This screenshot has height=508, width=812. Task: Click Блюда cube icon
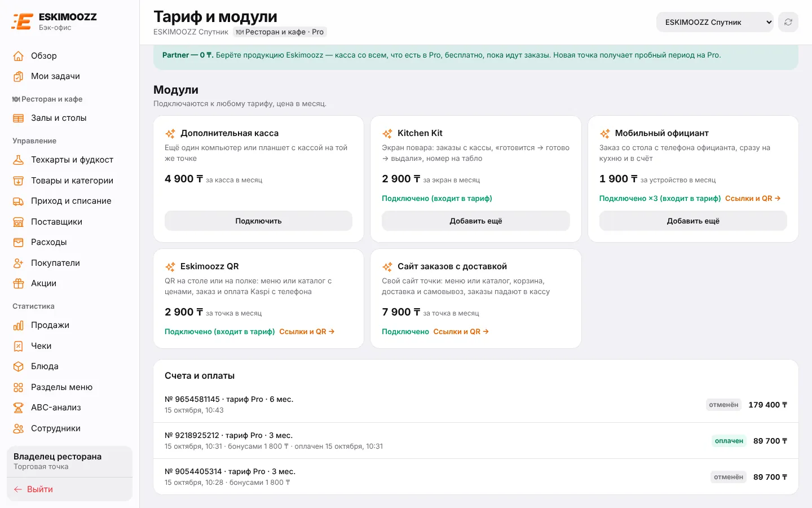pos(19,366)
